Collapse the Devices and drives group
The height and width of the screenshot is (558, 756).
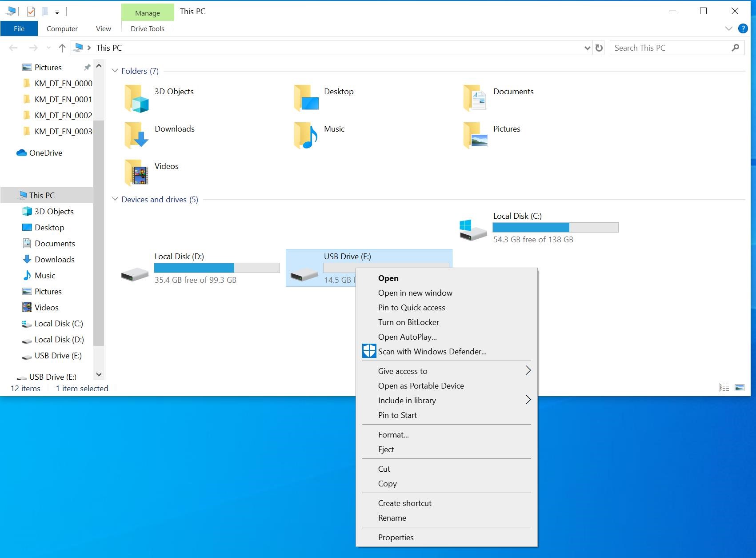[115, 199]
